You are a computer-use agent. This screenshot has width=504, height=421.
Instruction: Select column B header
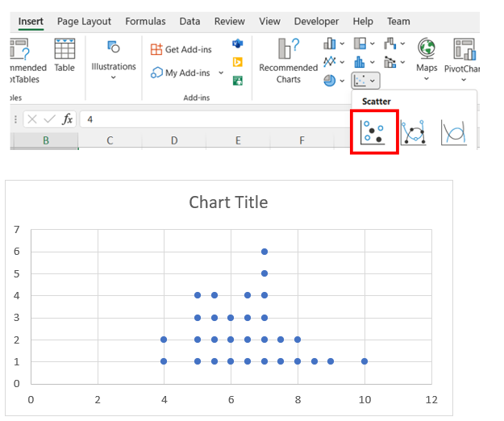click(x=46, y=140)
